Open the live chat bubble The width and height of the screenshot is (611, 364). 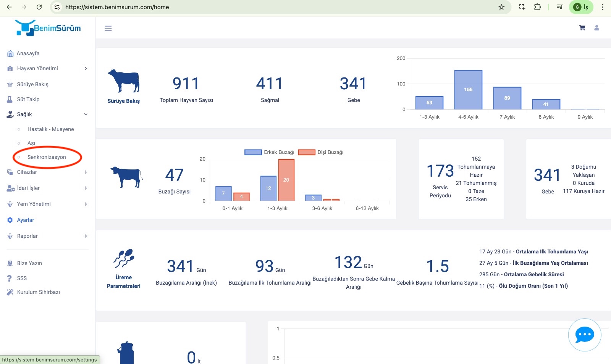click(585, 335)
